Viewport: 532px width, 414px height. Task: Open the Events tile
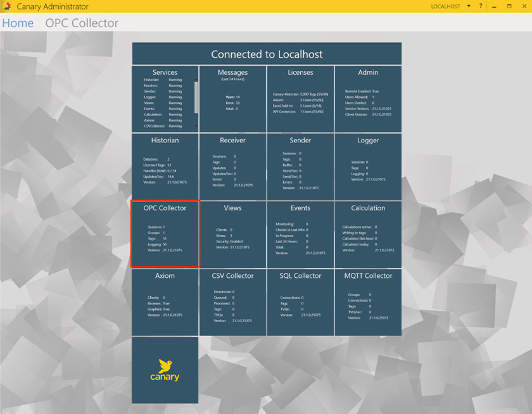point(300,234)
